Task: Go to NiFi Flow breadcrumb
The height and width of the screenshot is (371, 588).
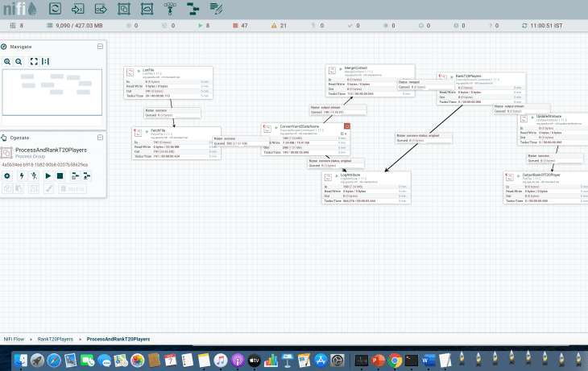Action: [x=15, y=340]
